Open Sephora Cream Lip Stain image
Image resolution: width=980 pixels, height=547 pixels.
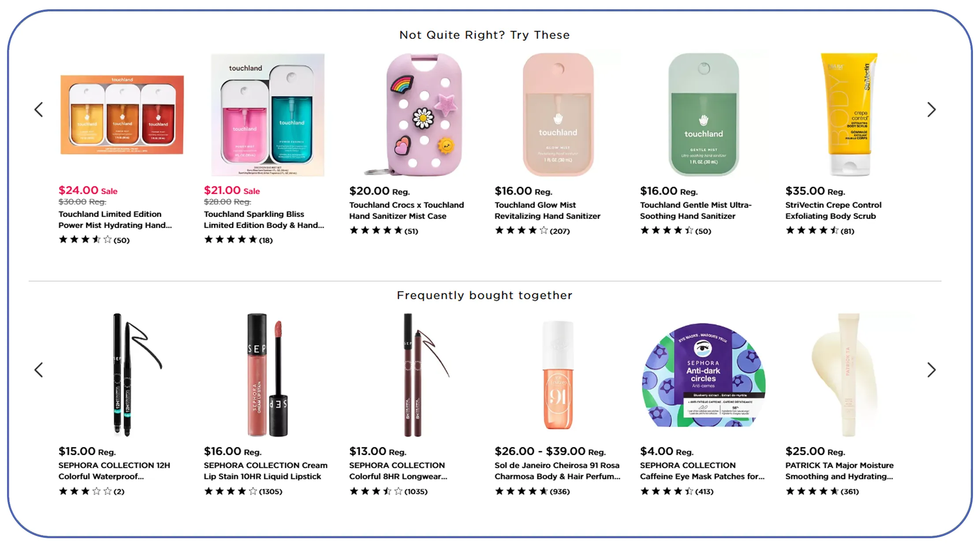click(x=268, y=375)
